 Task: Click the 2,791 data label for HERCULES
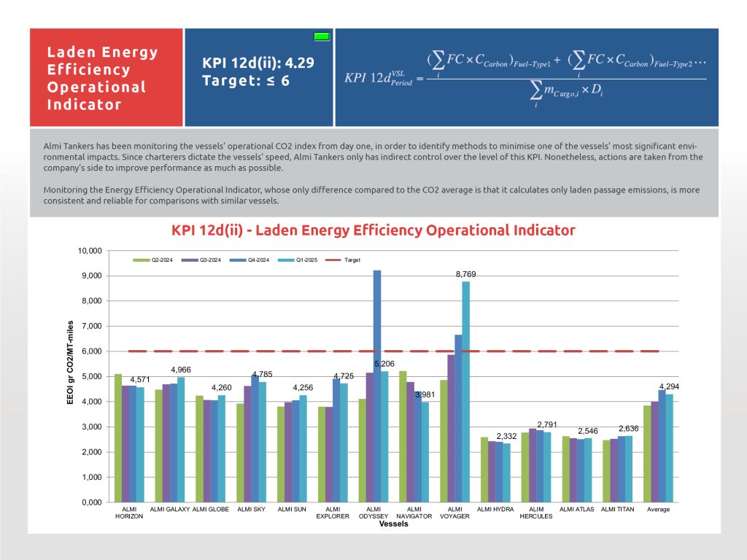(547, 424)
